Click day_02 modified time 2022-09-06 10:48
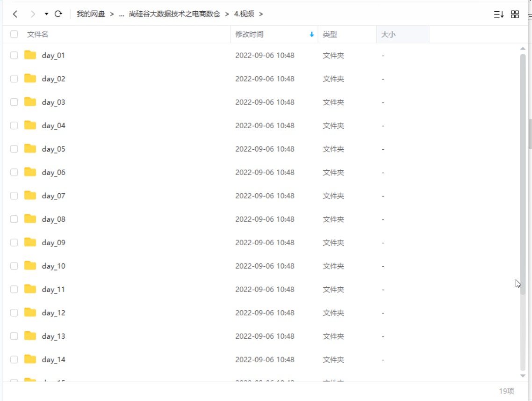532x401 pixels. (265, 79)
